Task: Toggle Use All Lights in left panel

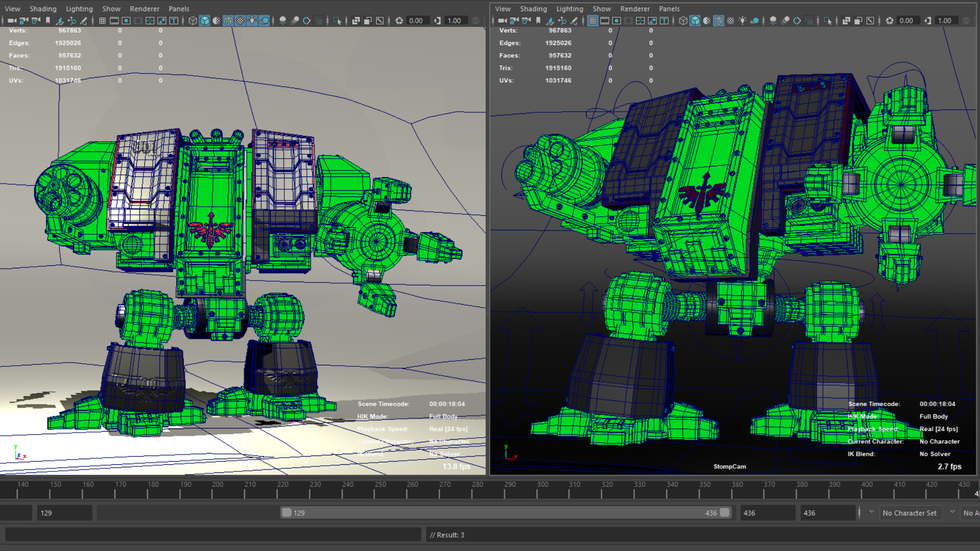Action: (252, 20)
